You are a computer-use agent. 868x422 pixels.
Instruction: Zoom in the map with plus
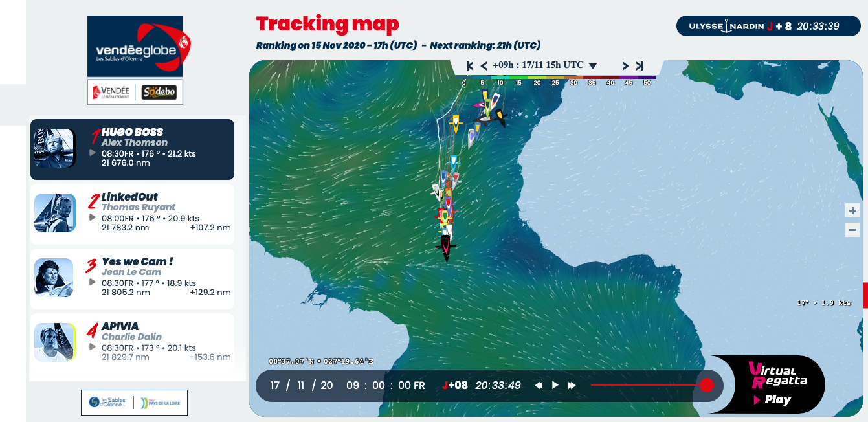pyautogui.click(x=852, y=211)
